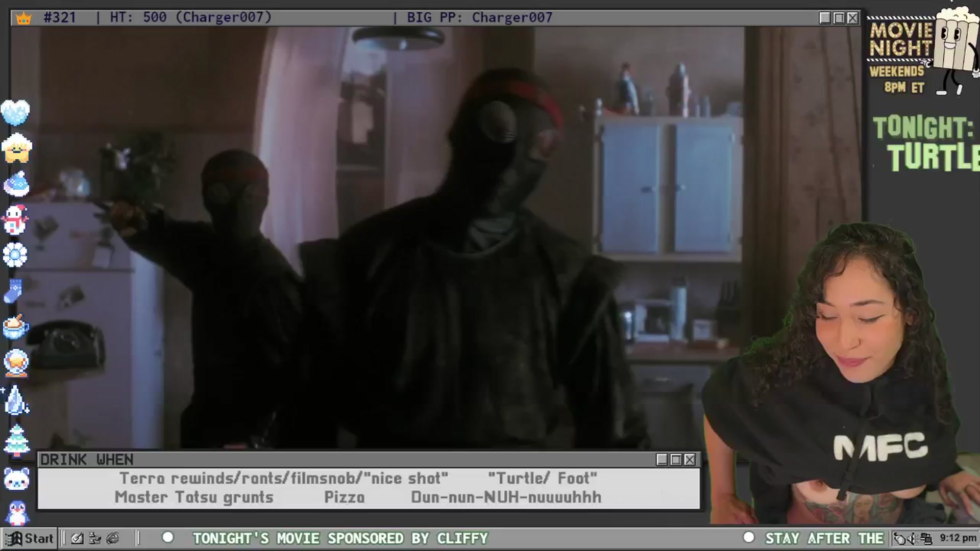Viewport: 980px width, 551px height.
Task: Click the snow globe icon
Action: click(16, 363)
